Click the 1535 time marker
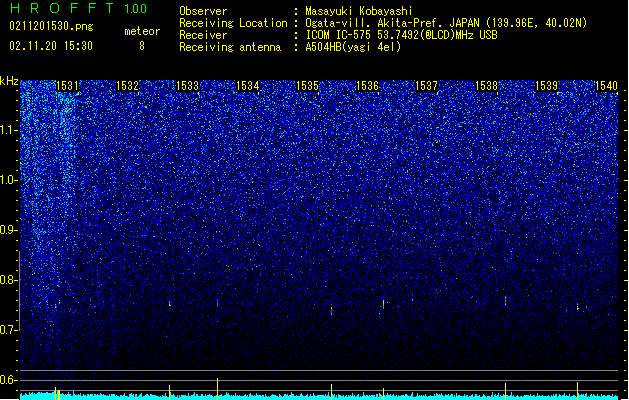Viewport: 629px width, 400px height. [307, 85]
